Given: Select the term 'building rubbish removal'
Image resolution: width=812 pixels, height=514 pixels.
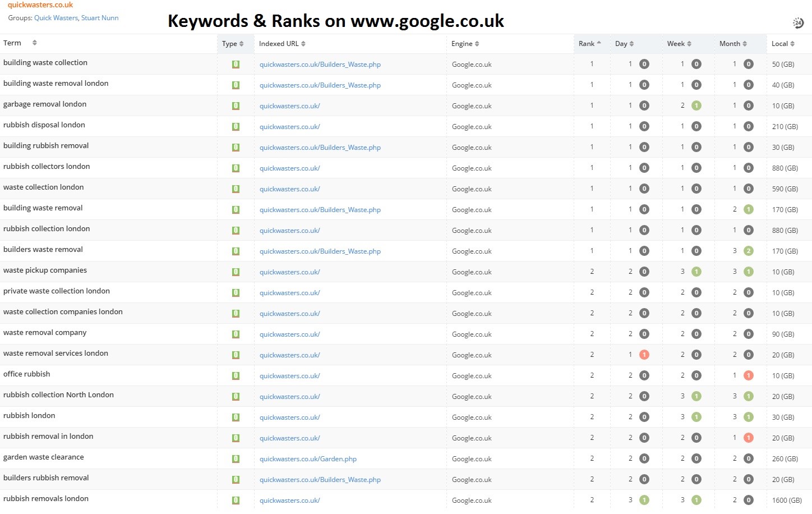Looking at the screenshot, I should pos(46,146).
